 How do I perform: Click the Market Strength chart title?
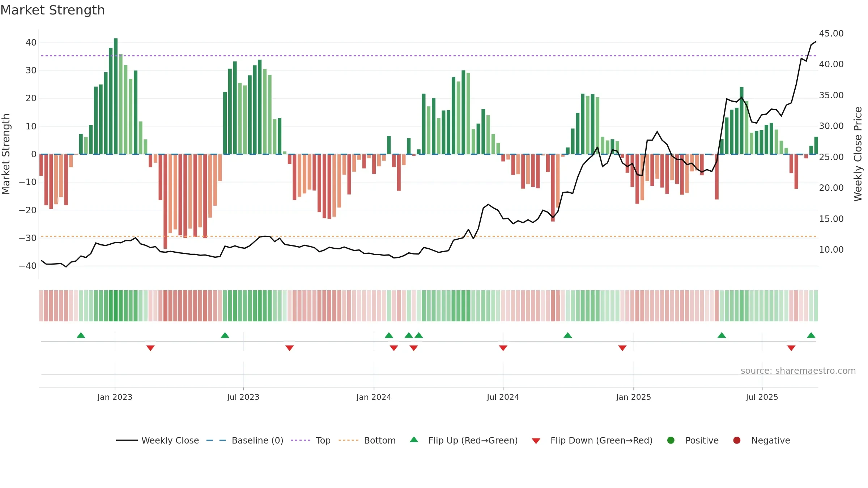pos(52,10)
